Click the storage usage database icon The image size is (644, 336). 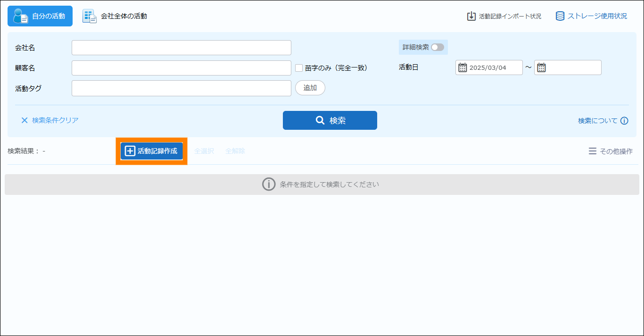560,16
